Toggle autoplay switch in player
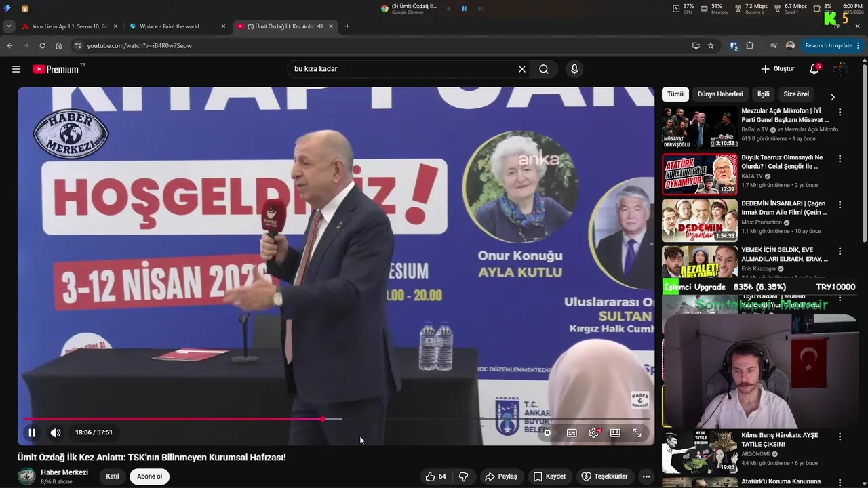This screenshot has height=488, width=868. click(x=547, y=433)
